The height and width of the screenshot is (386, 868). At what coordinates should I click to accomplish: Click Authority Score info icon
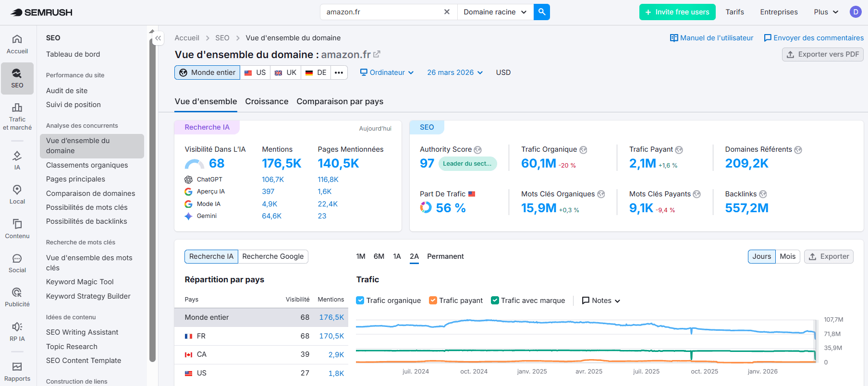[x=477, y=150]
